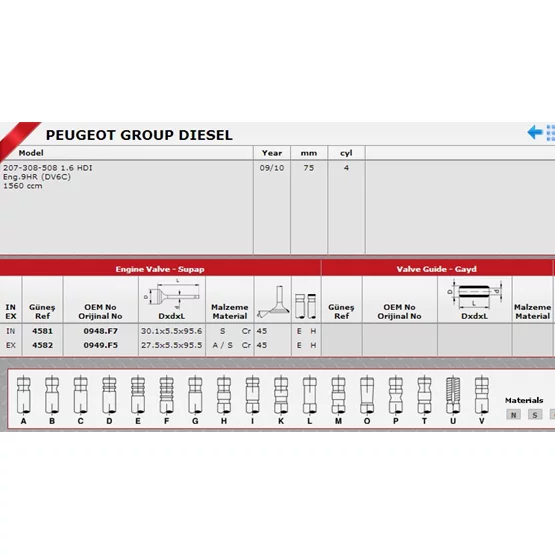
Task: Click the Materials label
Action: 524,400
